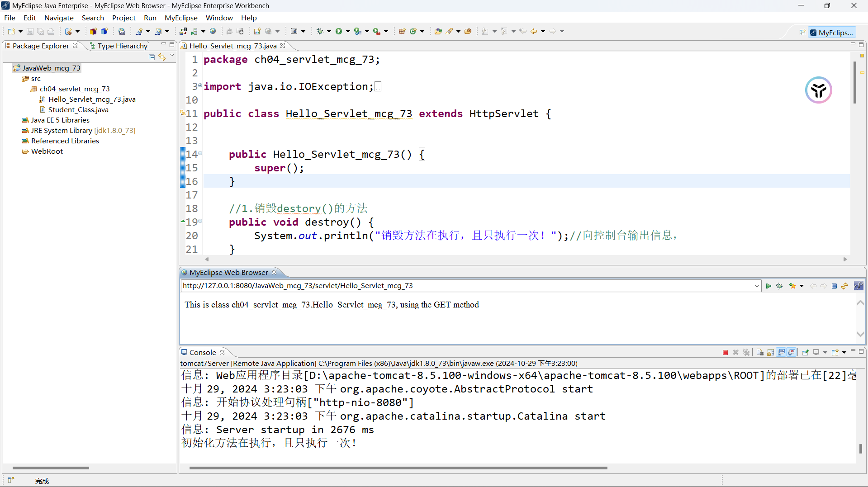Click the Search flashlight toolbar icon

coord(449,31)
